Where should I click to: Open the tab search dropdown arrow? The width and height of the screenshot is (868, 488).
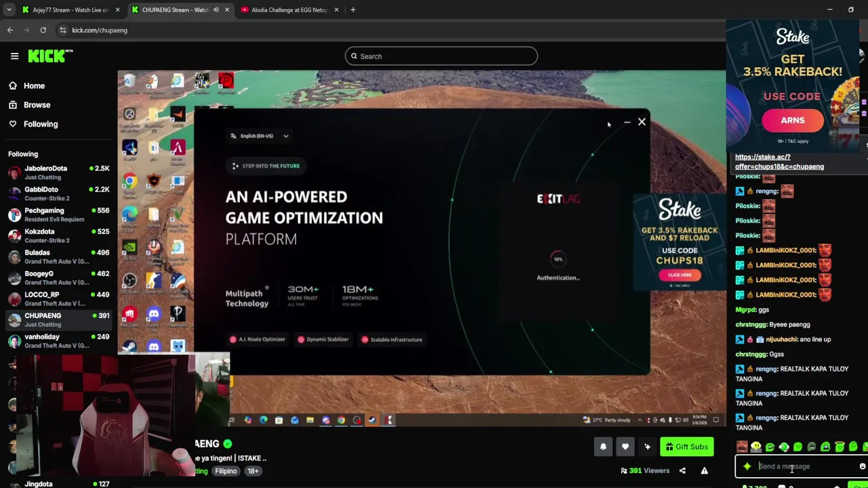[x=9, y=9]
